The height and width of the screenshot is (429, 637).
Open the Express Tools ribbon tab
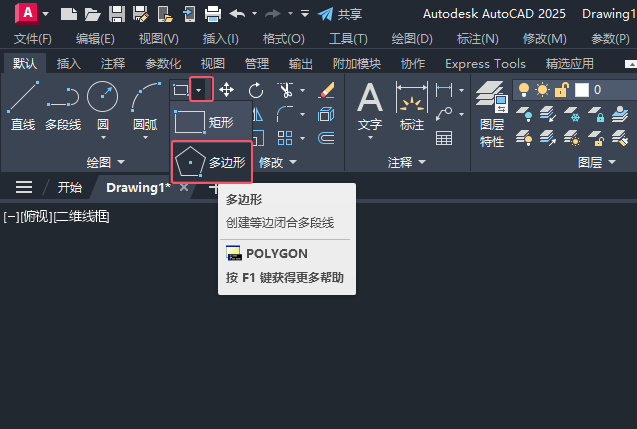click(485, 64)
